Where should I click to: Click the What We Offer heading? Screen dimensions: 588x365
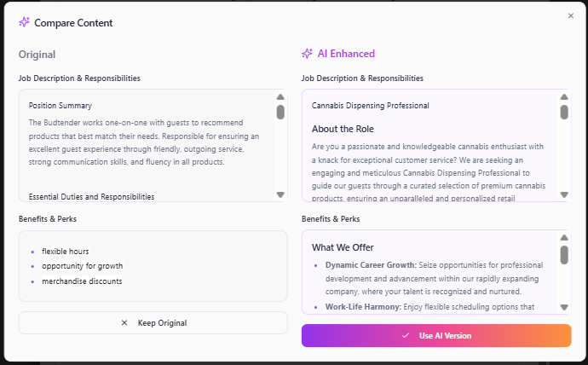click(344, 247)
